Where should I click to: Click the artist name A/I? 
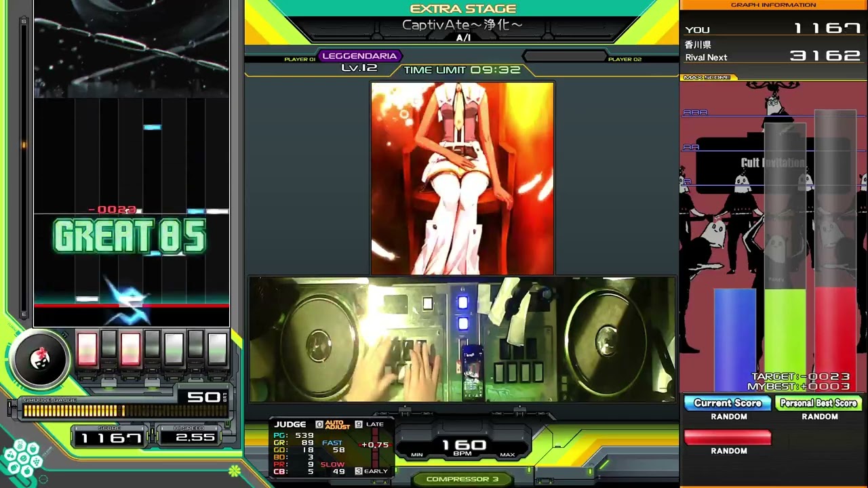point(463,38)
